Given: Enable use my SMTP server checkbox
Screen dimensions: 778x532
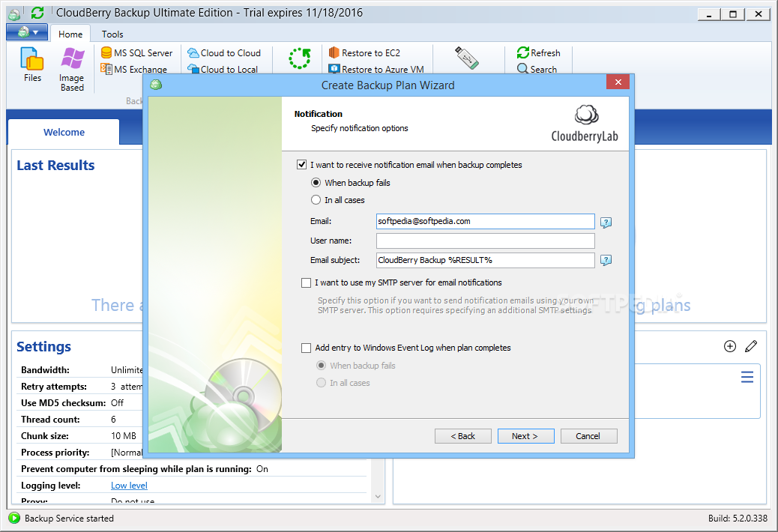Looking at the screenshot, I should [x=306, y=282].
